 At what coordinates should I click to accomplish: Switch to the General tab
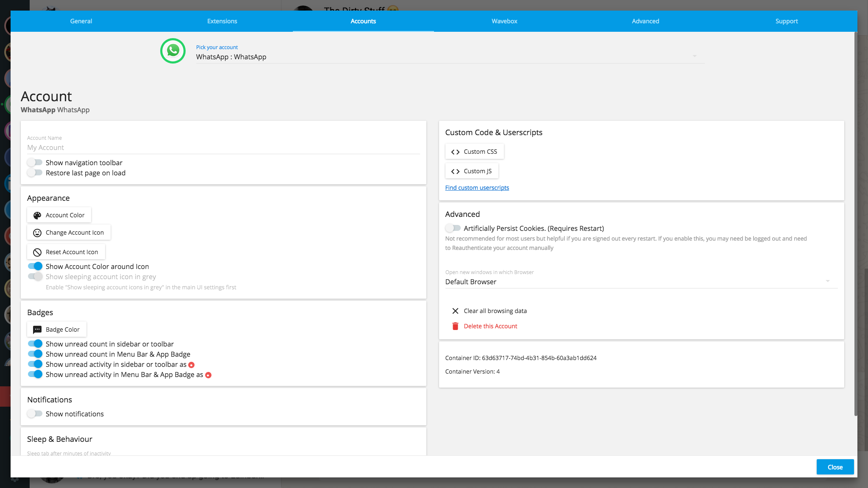[x=81, y=21]
